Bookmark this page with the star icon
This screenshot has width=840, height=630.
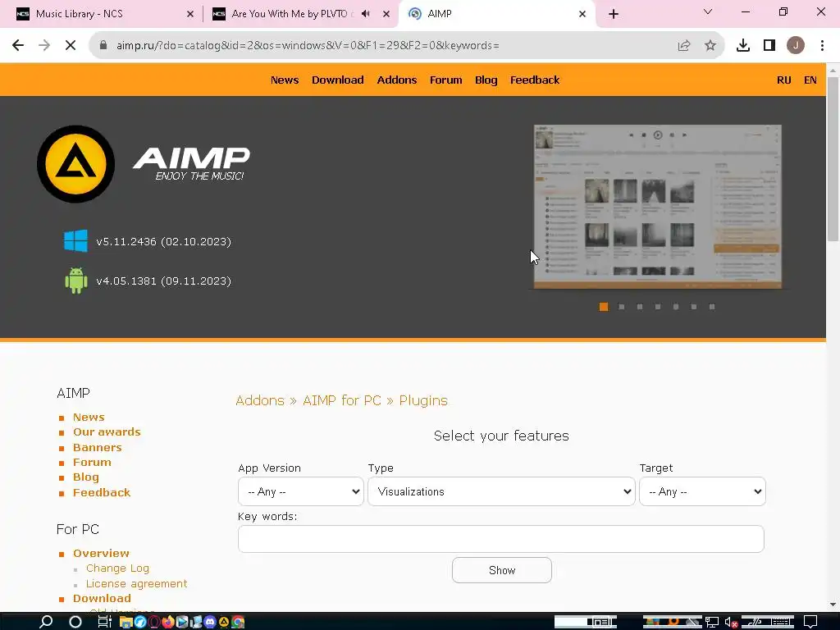coord(710,46)
